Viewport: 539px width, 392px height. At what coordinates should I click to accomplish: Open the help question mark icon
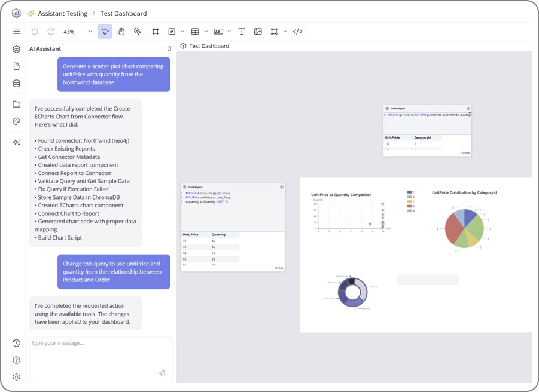click(x=16, y=360)
